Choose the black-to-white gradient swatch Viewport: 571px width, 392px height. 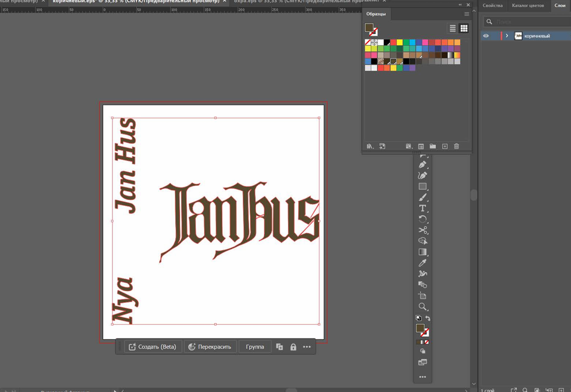click(451, 55)
